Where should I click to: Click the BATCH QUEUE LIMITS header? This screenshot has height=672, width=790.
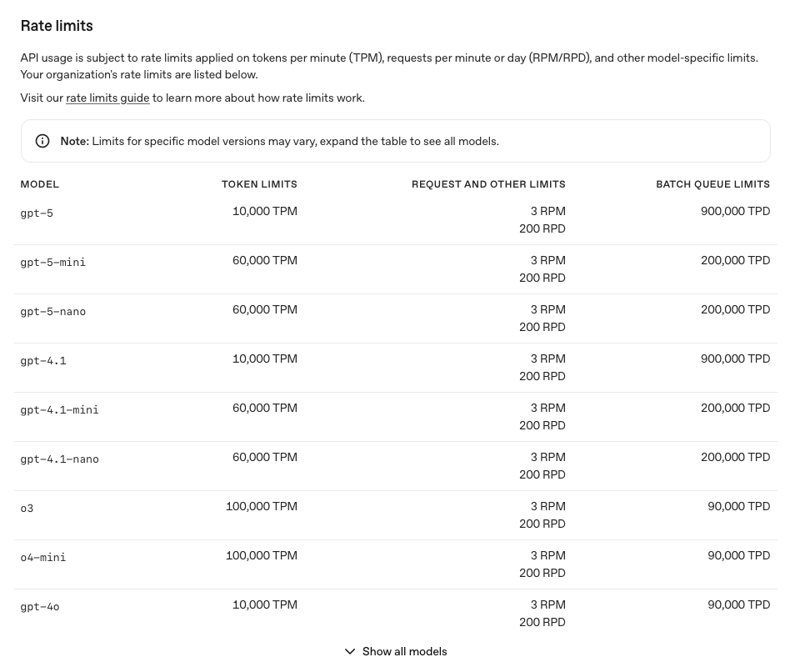[x=712, y=184]
